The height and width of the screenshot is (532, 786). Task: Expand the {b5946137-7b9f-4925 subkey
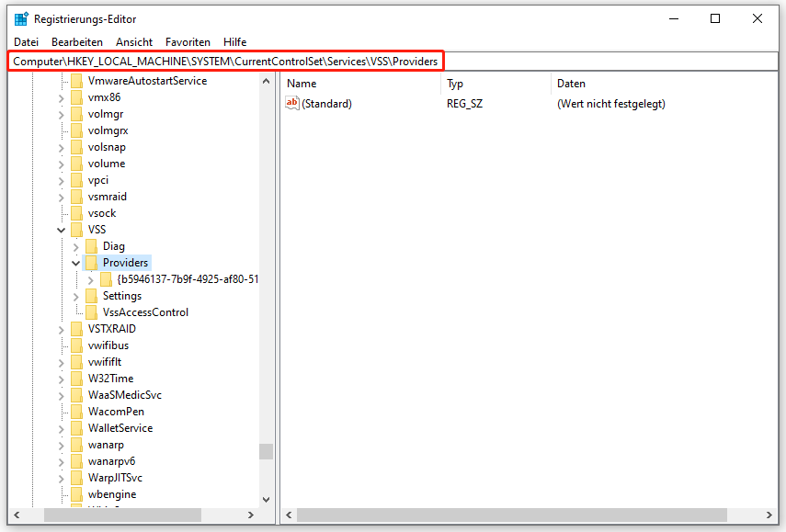pyautogui.click(x=90, y=279)
